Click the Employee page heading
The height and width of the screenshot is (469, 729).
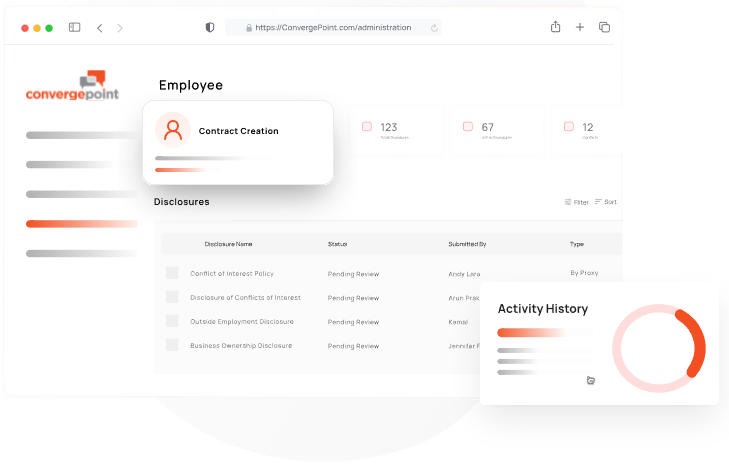pyautogui.click(x=191, y=86)
